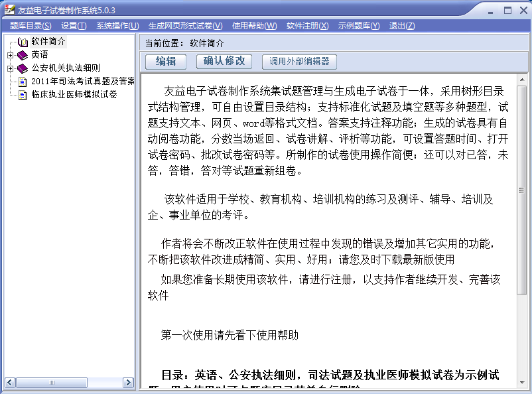Click the 英语 book icon in tree
Image resolution: width=532 pixels, height=394 pixels.
pyautogui.click(x=23, y=55)
